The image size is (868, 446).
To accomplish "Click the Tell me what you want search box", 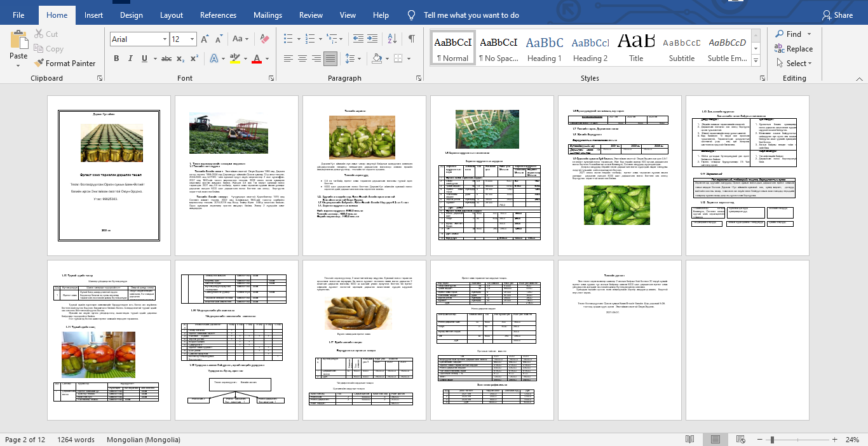I will (x=471, y=15).
